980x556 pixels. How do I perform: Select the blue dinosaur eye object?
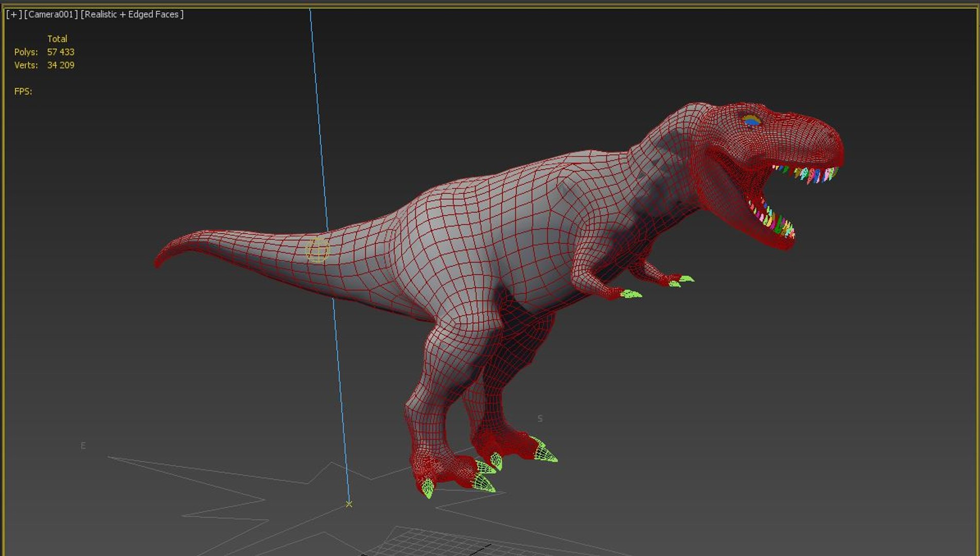[752, 122]
